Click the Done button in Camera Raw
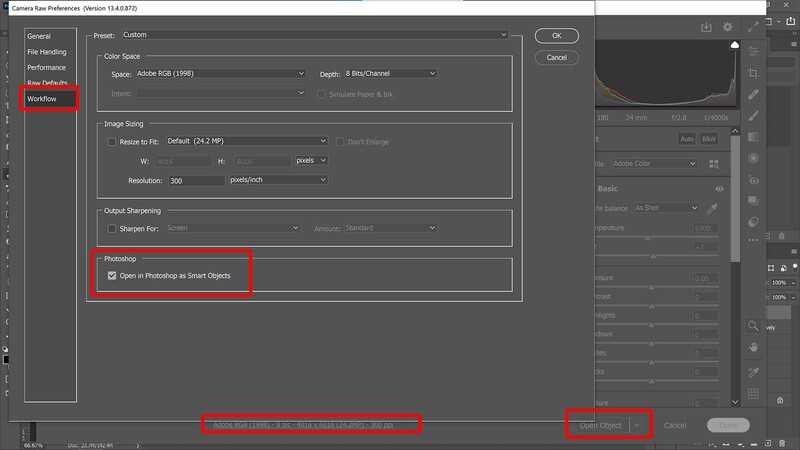This screenshot has height=450, width=800. click(x=728, y=425)
